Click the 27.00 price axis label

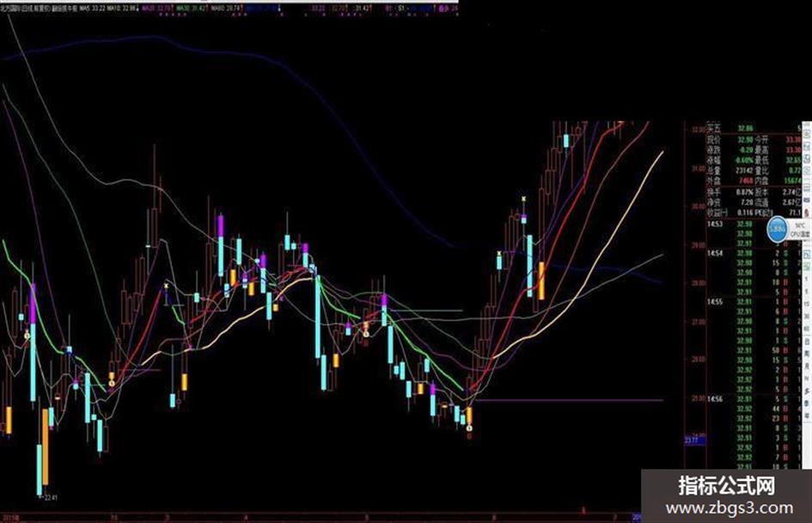pos(698,321)
